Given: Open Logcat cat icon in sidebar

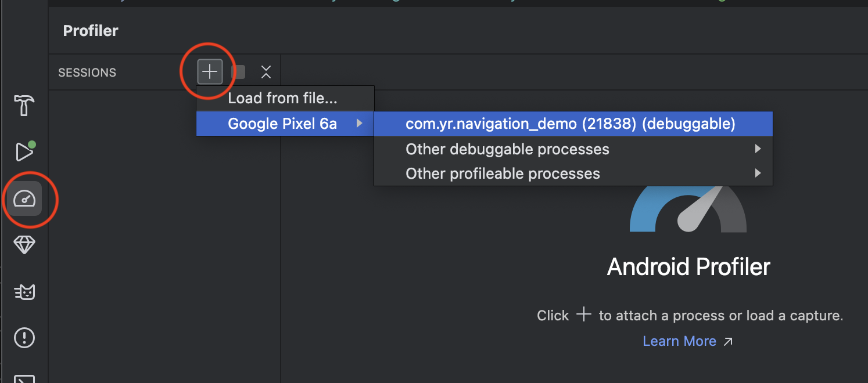Looking at the screenshot, I should point(24,292).
